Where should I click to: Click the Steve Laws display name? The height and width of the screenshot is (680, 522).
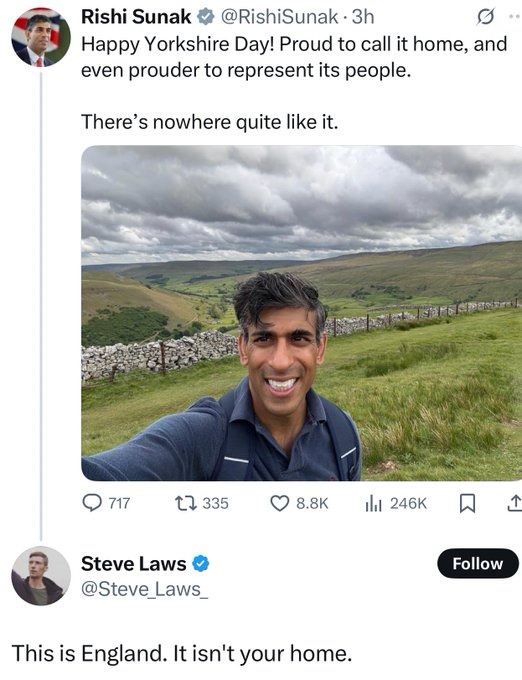(x=134, y=563)
